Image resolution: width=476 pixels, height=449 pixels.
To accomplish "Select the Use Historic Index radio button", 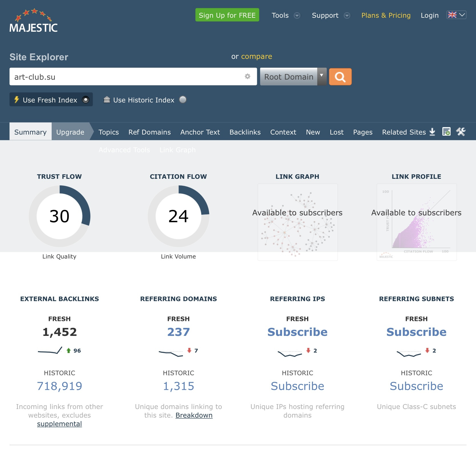I will tap(183, 100).
